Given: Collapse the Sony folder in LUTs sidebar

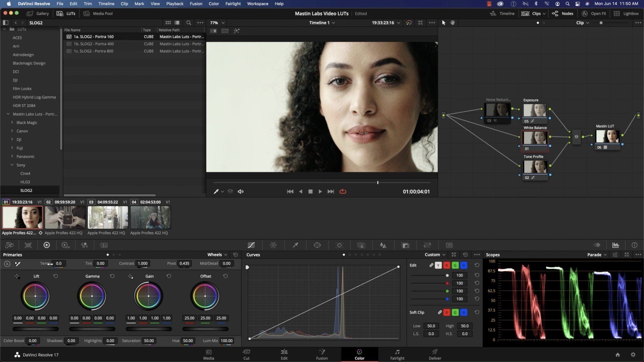Looking at the screenshot, I should (13, 165).
